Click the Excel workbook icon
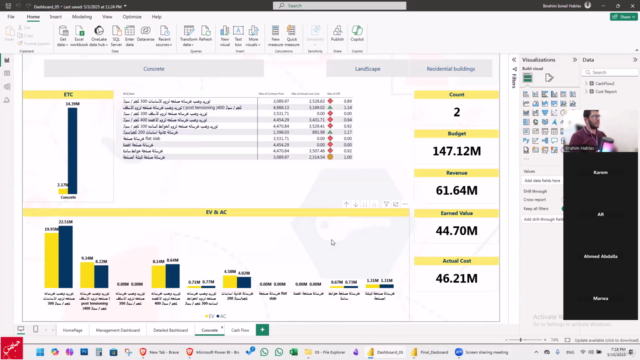 [x=79, y=36]
